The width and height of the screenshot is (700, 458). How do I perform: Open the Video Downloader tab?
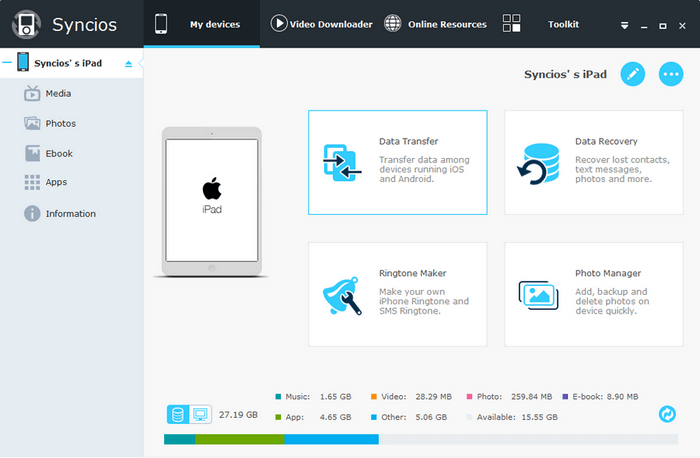322,24
